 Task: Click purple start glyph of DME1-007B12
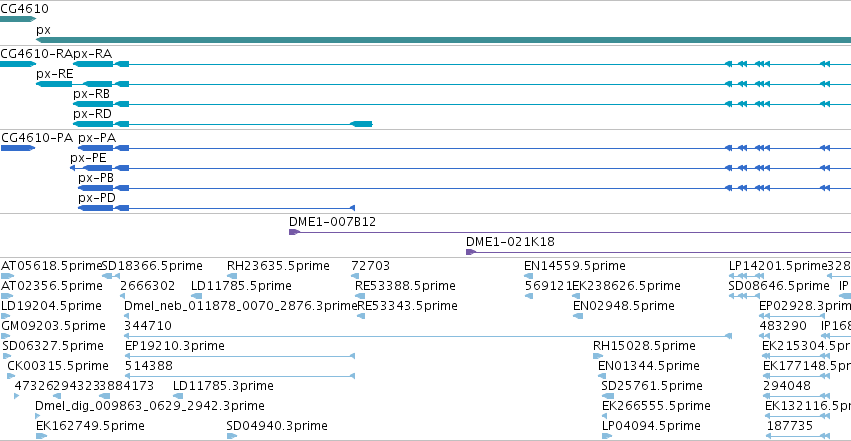[x=294, y=232]
